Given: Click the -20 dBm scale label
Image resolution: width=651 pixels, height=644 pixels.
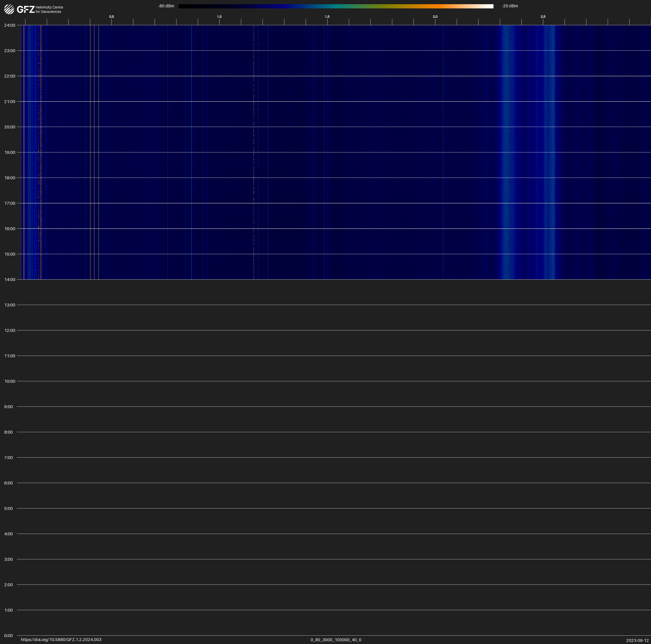Looking at the screenshot, I should point(510,6).
